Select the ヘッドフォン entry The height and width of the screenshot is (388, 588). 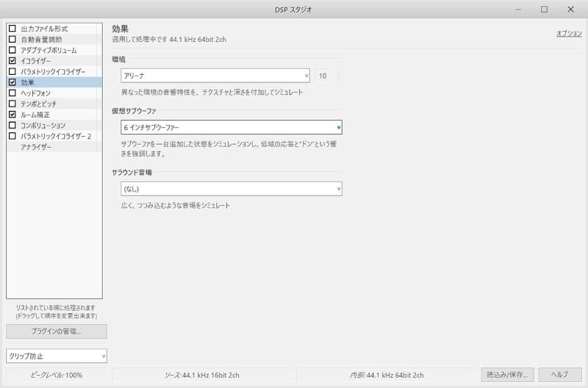(35, 93)
